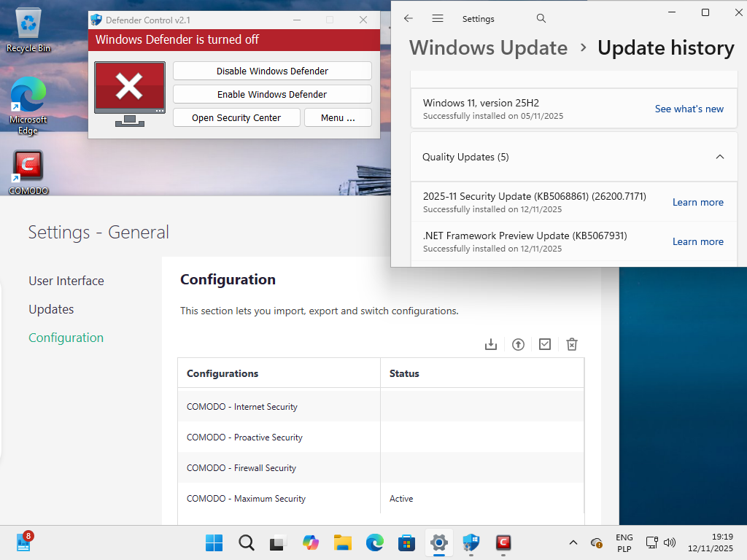Image resolution: width=747 pixels, height=560 pixels.
Task: Click 2025-11 Security Update (KB5068861) entry
Action: (573, 202)
